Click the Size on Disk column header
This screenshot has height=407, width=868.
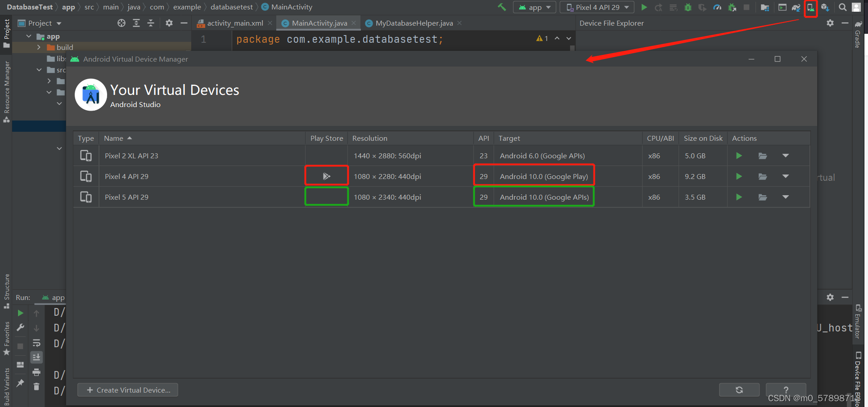pyautogui.click(x=703, y=138)
